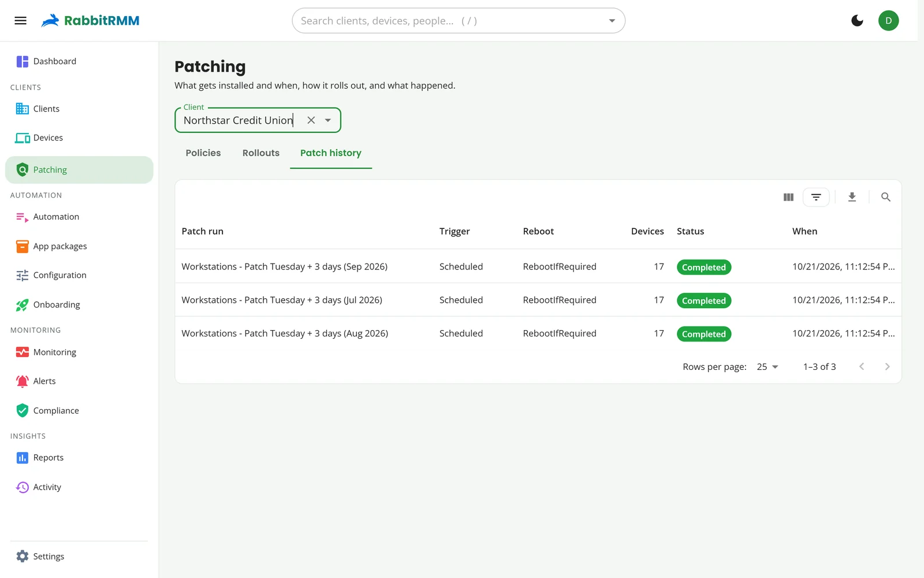
Task: Download patch history export
Action: point(852,197)
